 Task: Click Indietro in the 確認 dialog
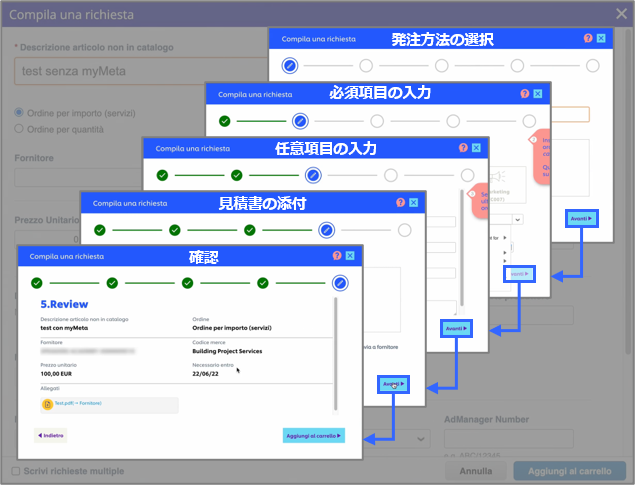[51, 436]
